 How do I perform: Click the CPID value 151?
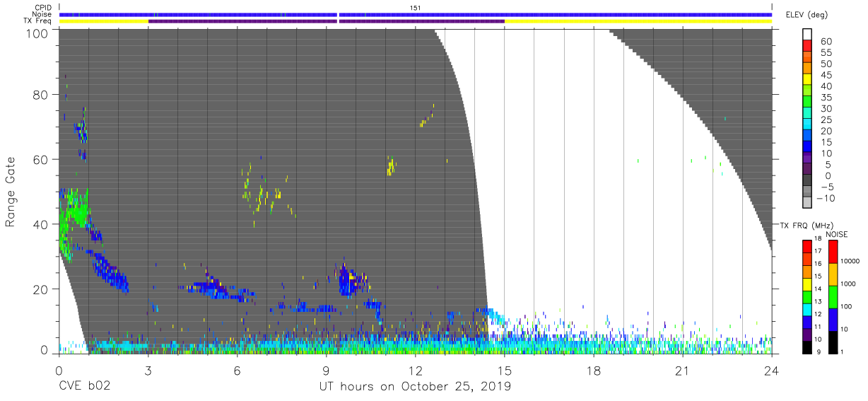pos(415,8)
